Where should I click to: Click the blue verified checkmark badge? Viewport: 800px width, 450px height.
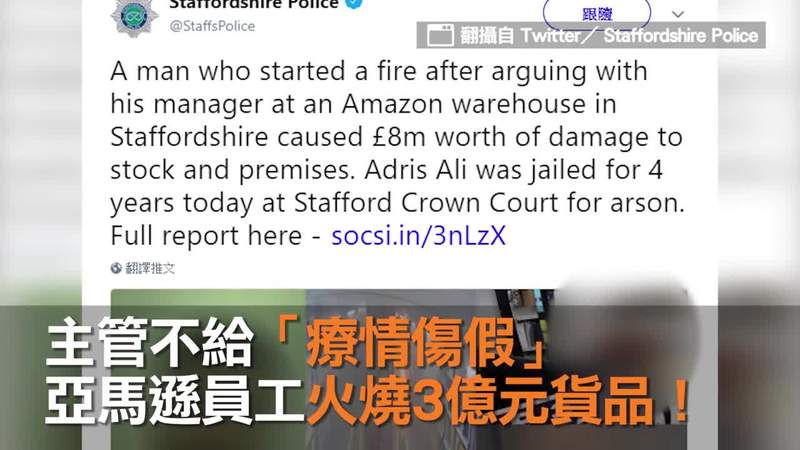pos(353,4)
